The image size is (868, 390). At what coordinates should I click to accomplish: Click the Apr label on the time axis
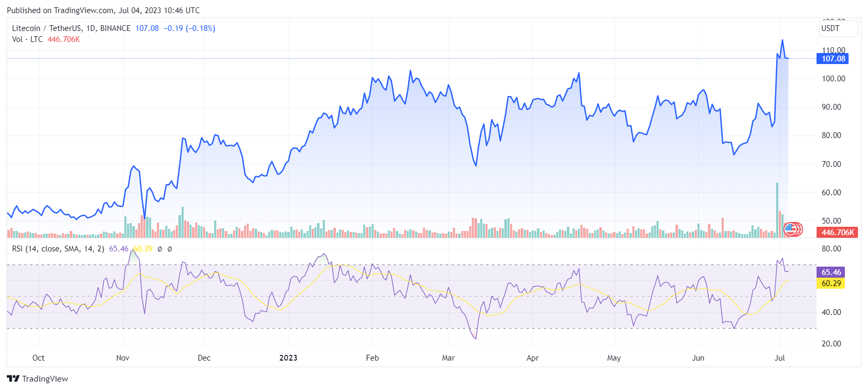[532, 358]
